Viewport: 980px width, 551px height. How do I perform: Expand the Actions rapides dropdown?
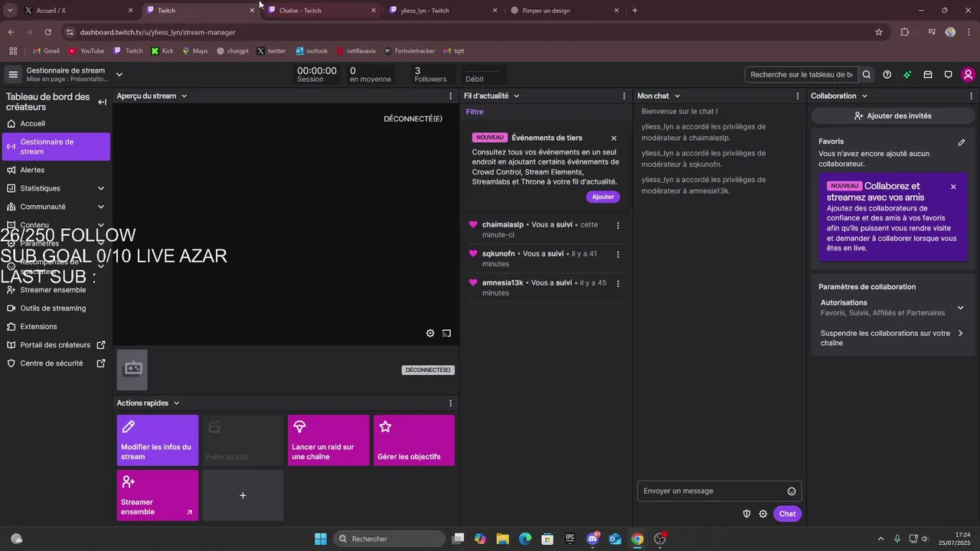click(x=176, y=403)
